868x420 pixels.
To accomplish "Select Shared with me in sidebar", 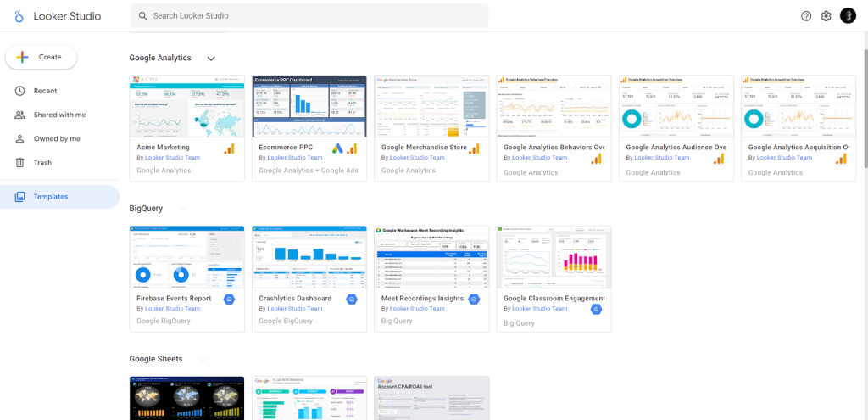I will [59, 115].
